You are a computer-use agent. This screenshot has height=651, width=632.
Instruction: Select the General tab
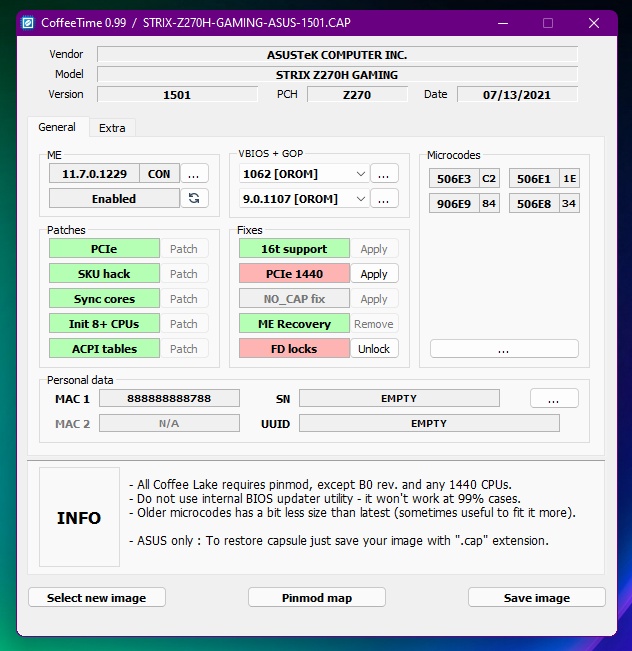[x=57, y=127]
